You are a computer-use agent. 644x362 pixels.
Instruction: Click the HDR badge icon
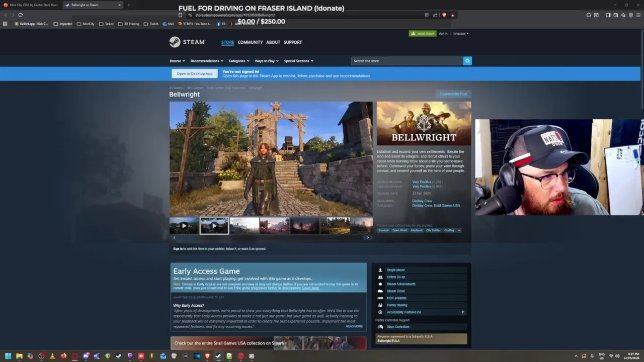(380, 298)
